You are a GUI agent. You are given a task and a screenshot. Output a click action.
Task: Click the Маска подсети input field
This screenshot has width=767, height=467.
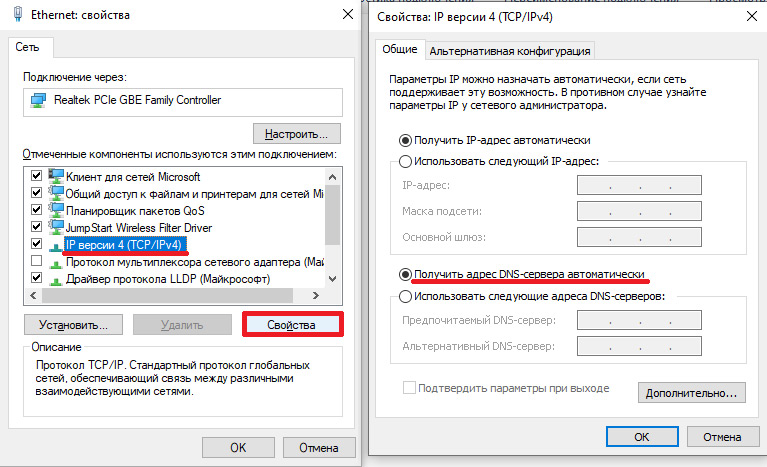pyautogui.click(x=639, y=211)
